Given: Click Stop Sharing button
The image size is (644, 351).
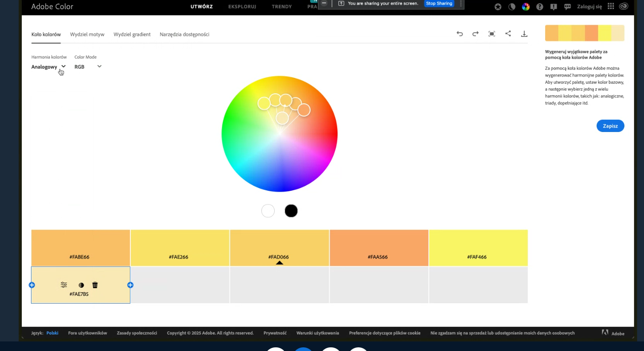Looking at the screenshot, I should pos(439,3).
